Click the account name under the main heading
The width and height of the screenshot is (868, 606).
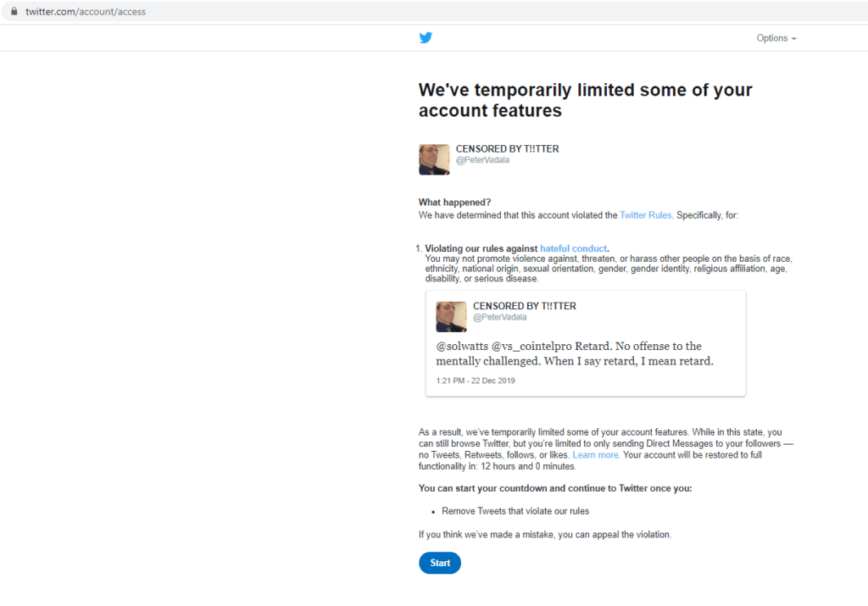(507, 149)
